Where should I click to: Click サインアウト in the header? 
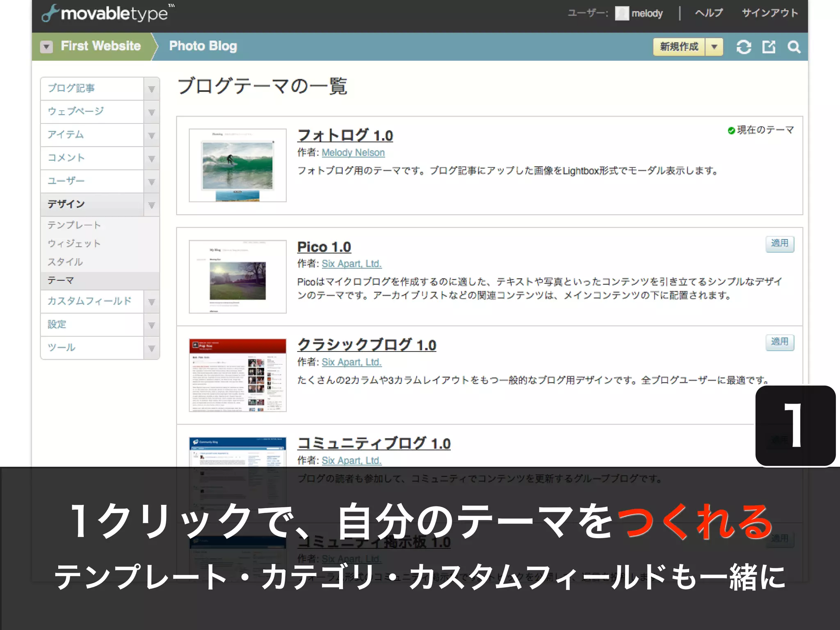point(769,13)
